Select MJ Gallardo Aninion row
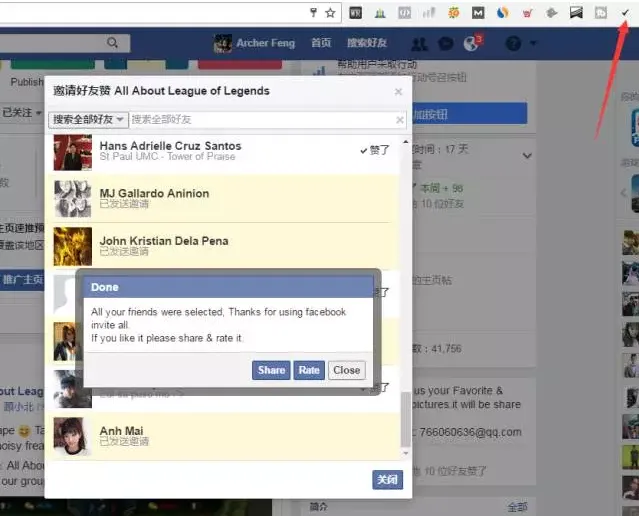This screenshot has height=516, width=639. (222, 198)
